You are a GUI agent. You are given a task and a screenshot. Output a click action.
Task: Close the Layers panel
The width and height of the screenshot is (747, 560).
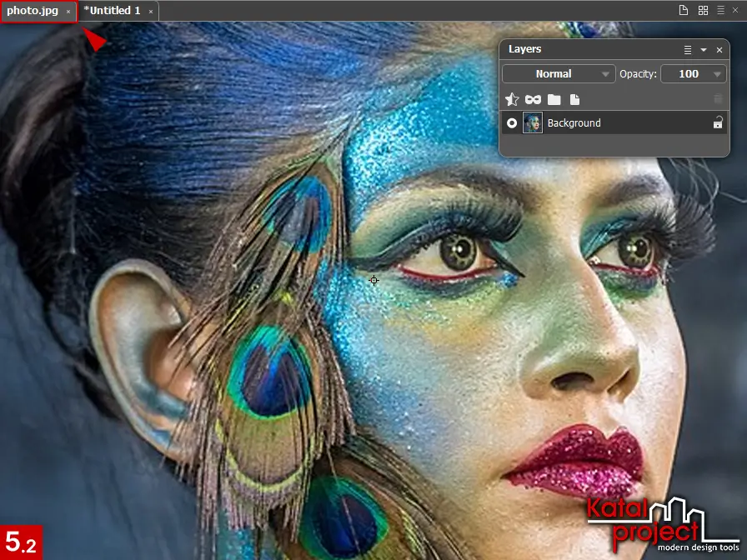pos(719,50)
